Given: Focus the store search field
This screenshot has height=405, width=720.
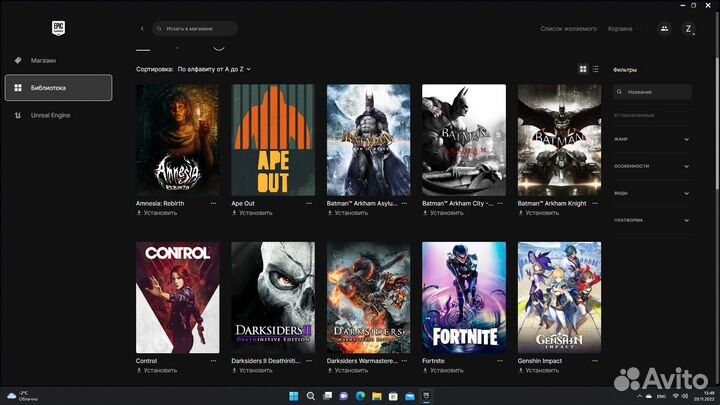Looking at the screenshot, I should point(195,28).
